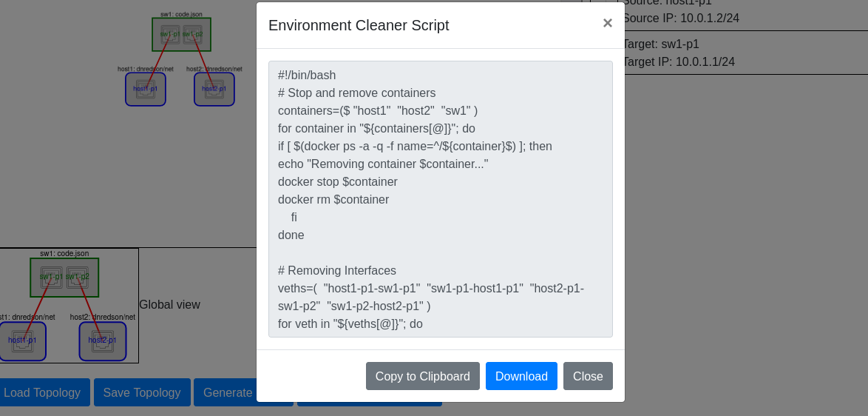Viewport: 868px width, 416px height.
Task: Click the Environment Cleaner Script dialog title
Action: 359,25
